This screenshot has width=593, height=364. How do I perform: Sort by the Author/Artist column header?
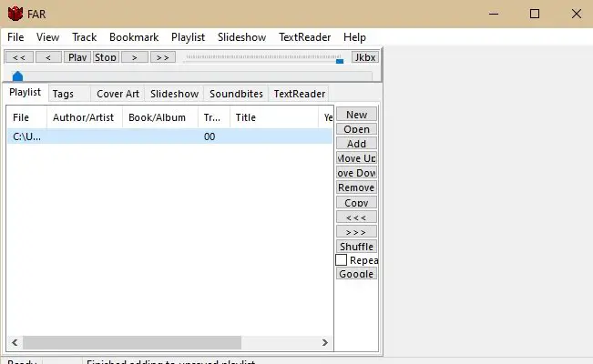(85, 117)
